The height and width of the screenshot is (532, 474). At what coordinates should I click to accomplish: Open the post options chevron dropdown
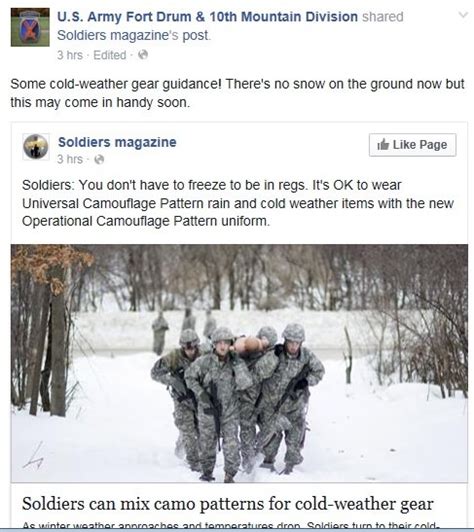463,15
